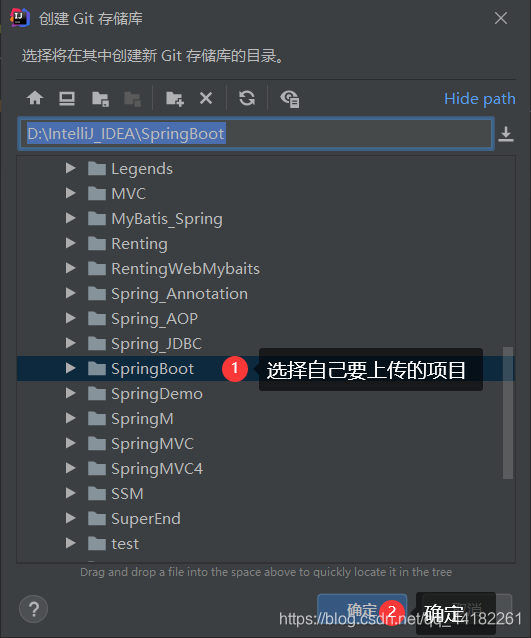The image size is (531, 638).
Task: Expand the SpringBoot folder arrow
Action: [71, 368]
